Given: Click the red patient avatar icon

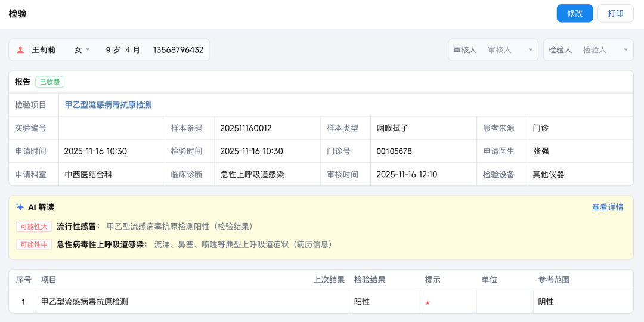Looking at the screenshot, I should 20,50.
